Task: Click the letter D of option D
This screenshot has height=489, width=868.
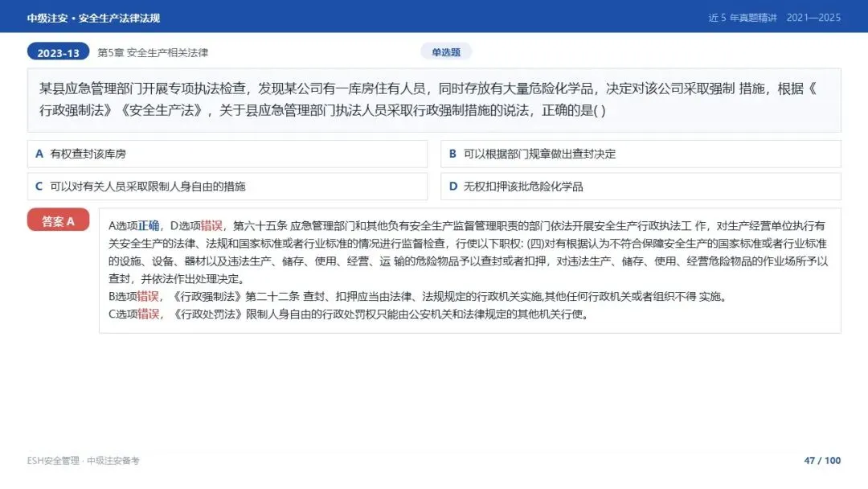Action: point(452,187)
